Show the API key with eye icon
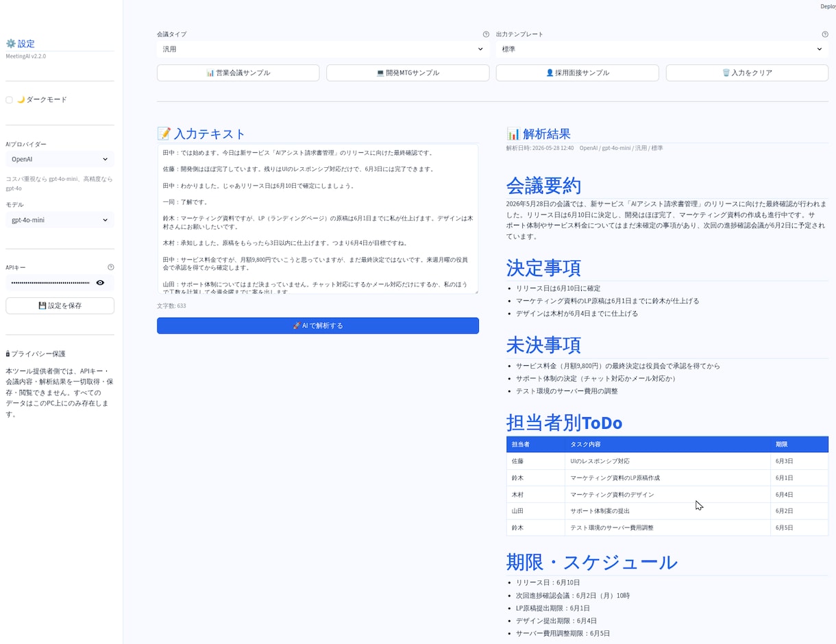This screenshot has height=644, width=836. (x=101, y=282)
